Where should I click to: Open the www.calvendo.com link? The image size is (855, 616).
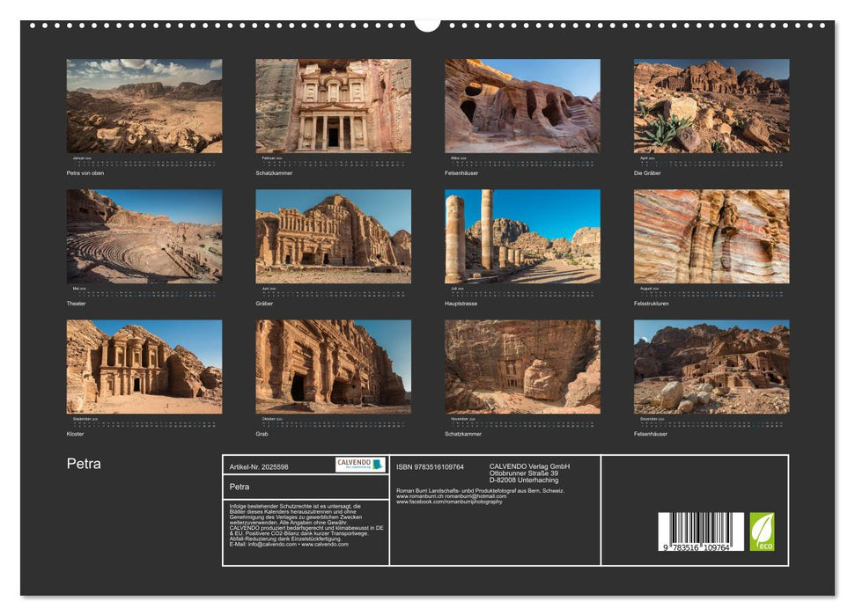325,546
